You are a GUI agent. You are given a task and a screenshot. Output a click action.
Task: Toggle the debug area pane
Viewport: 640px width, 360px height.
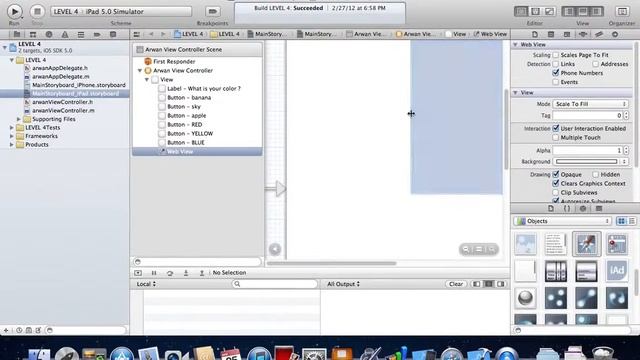tap(583, 11)
